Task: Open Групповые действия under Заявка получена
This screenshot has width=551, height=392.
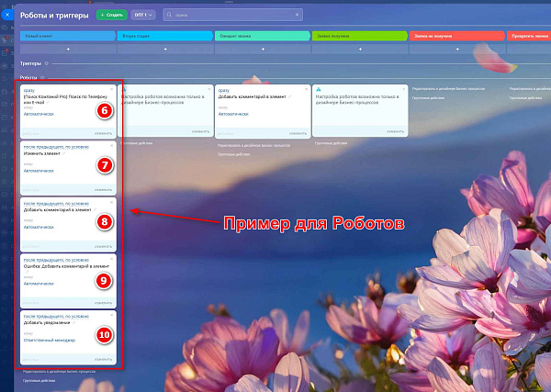Action: click(x=331, y=143)
